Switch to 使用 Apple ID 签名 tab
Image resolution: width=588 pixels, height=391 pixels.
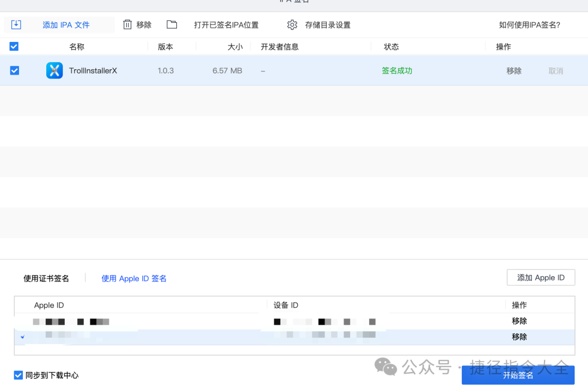point(134,278)
